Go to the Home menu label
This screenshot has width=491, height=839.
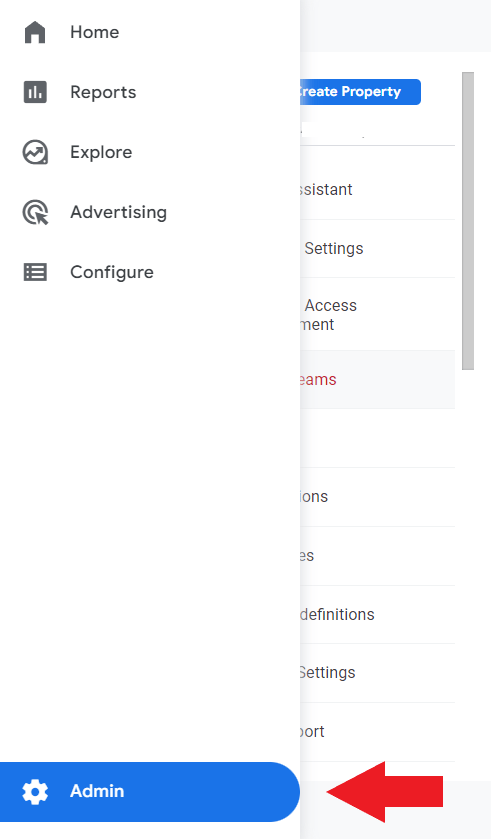pos(95,32)
